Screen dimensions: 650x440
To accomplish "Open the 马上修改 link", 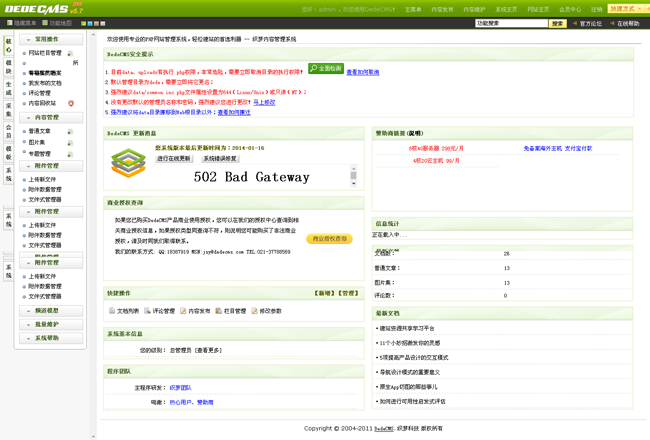I will tap(264, 102).
